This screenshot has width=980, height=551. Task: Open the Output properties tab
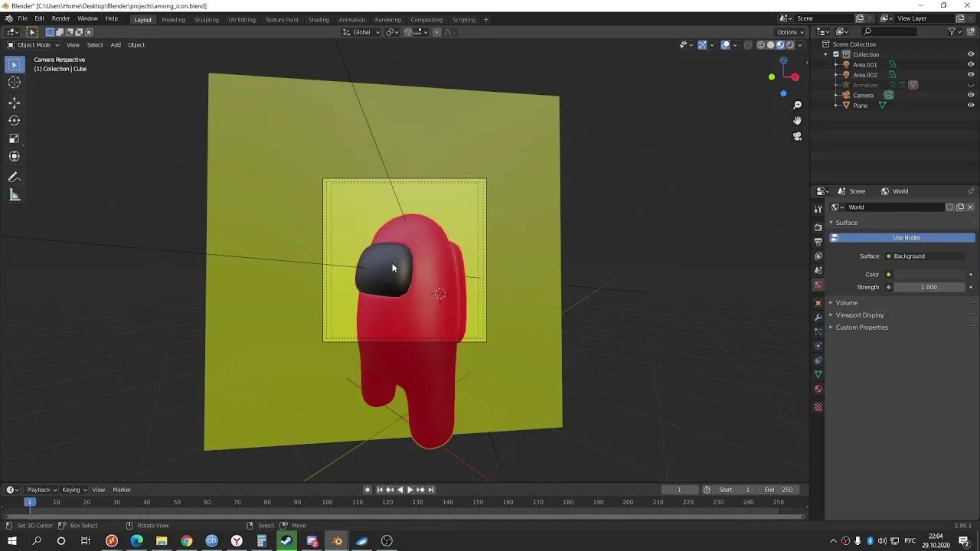click(x=818, y=242)
